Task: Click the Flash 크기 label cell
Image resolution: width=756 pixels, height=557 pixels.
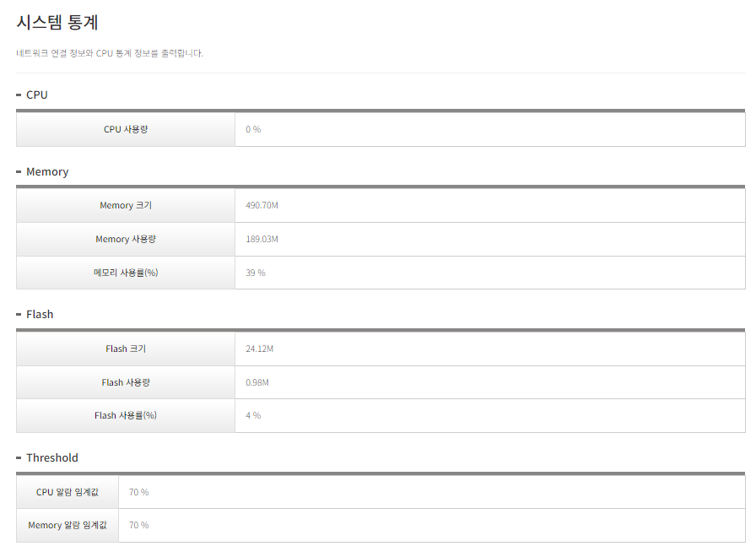Action: (x=126, y=349)
